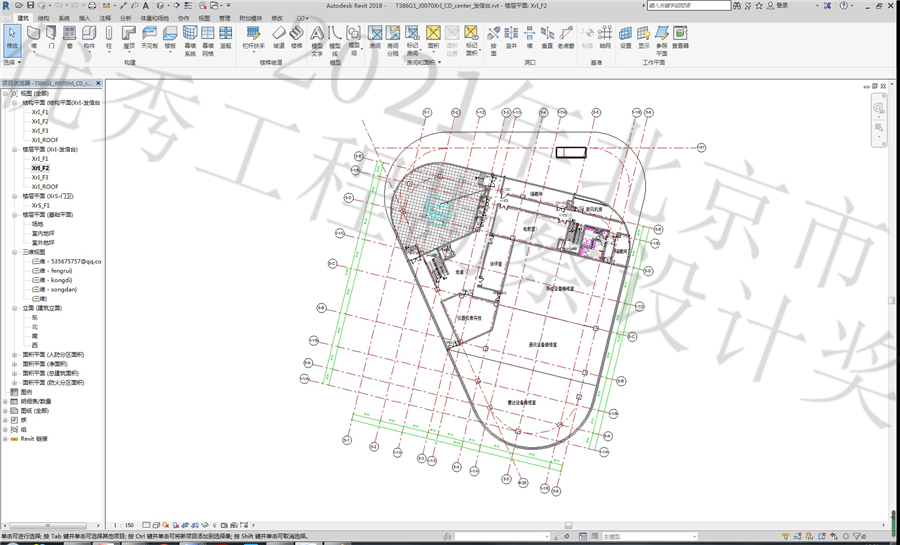Click the Text (A) icon in quick access toolbar
Screen dimensions: 900x545
(x=146, y=5)
